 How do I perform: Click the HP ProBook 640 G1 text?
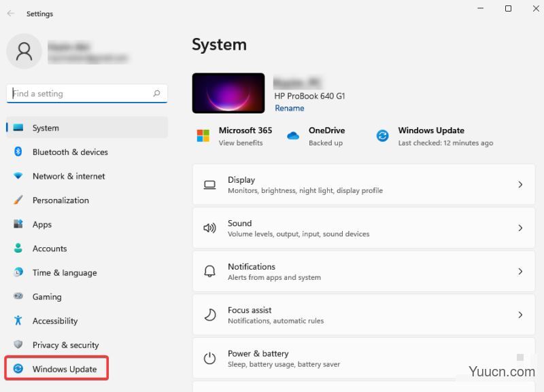pos(309,96)
